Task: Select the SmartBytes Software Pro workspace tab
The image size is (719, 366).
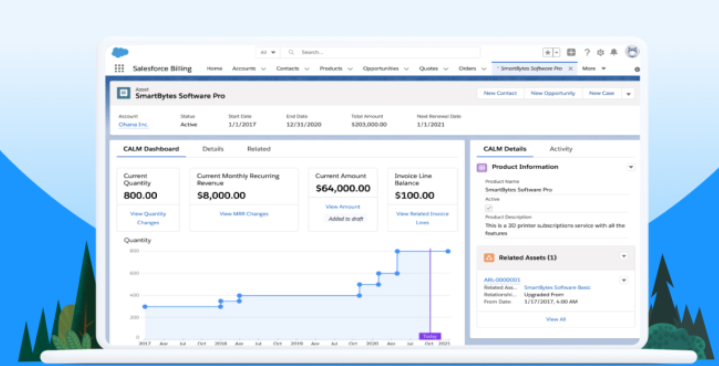Action: (x=531, y=68)
